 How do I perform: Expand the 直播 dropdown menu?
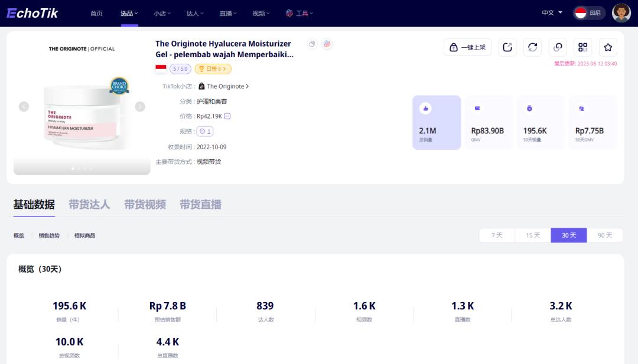(x=228, y=13)
